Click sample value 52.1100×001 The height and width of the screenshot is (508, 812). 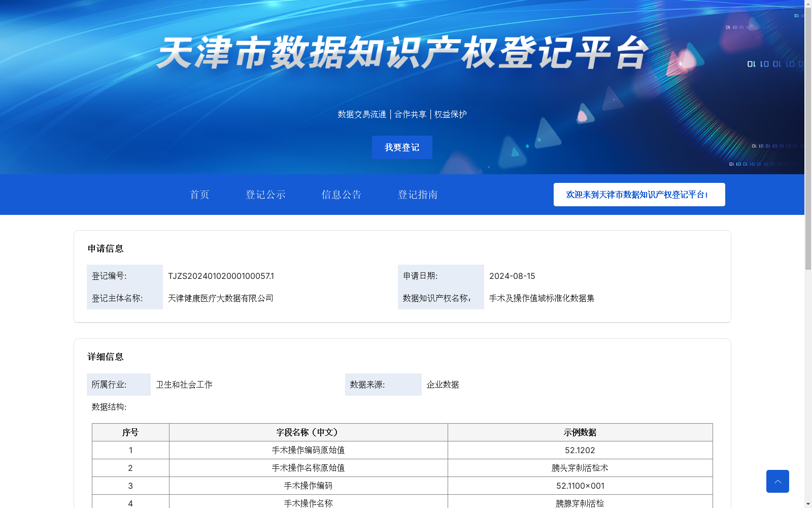click(580, 486)
